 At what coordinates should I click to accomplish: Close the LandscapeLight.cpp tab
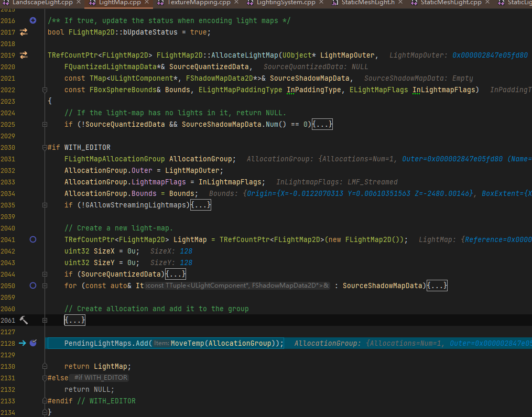tap(79, 2)
